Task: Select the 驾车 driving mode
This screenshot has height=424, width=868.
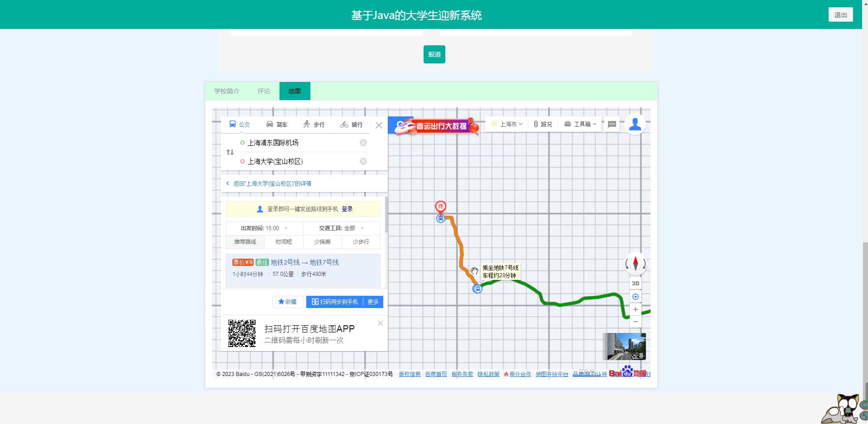Action: [277, 125]
